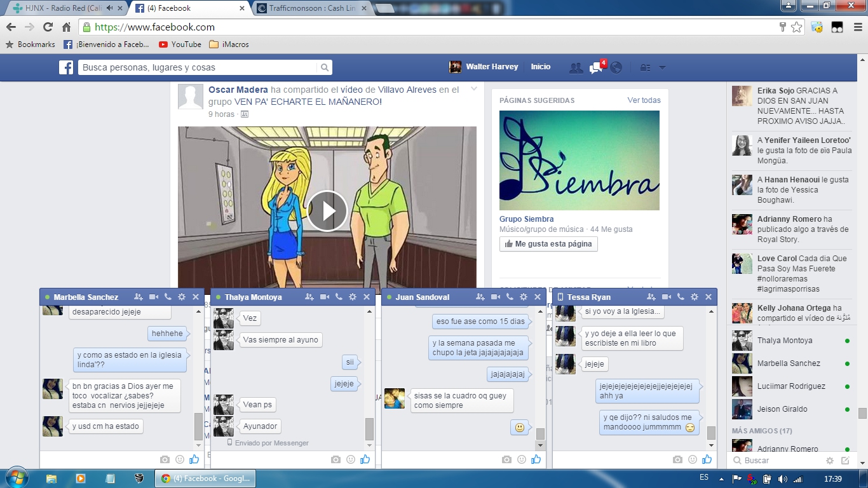Start video call with Thalya Montoya

(x=325, y=297)
